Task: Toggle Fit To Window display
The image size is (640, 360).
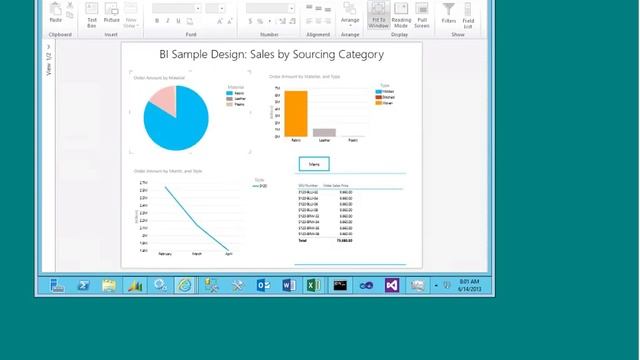Action: pos(378,15)
